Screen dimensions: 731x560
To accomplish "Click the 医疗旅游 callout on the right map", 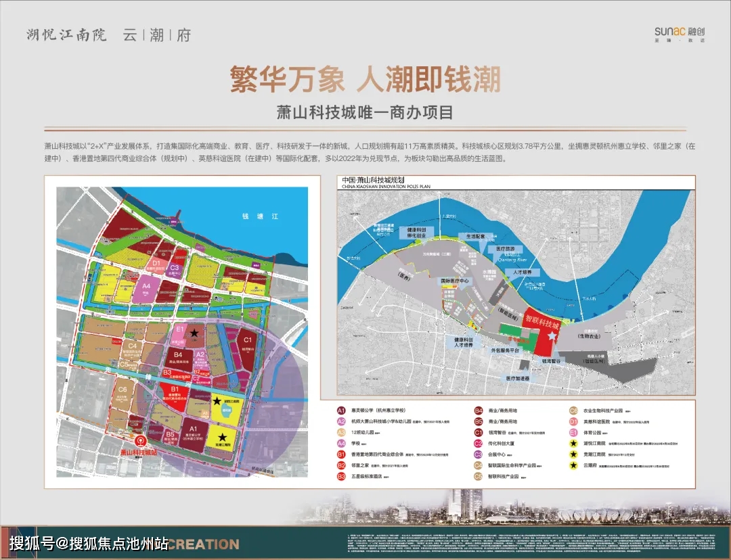I will [x=506, y=249].
